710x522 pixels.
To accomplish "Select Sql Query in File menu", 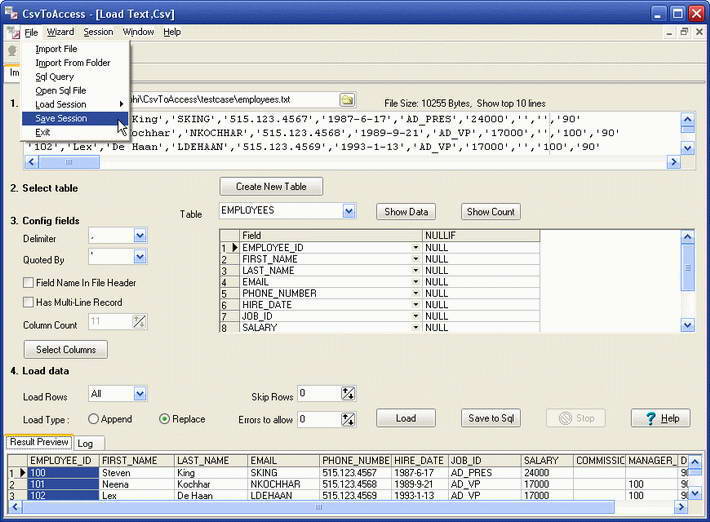I will pyautogui.click(x=75, y=77).
